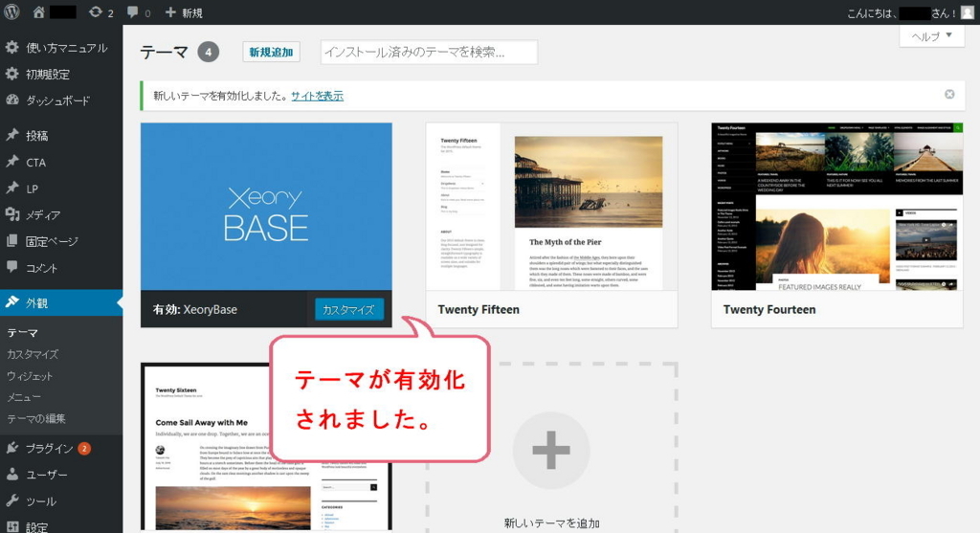Click the plus icon to add theme

[550, 450]
